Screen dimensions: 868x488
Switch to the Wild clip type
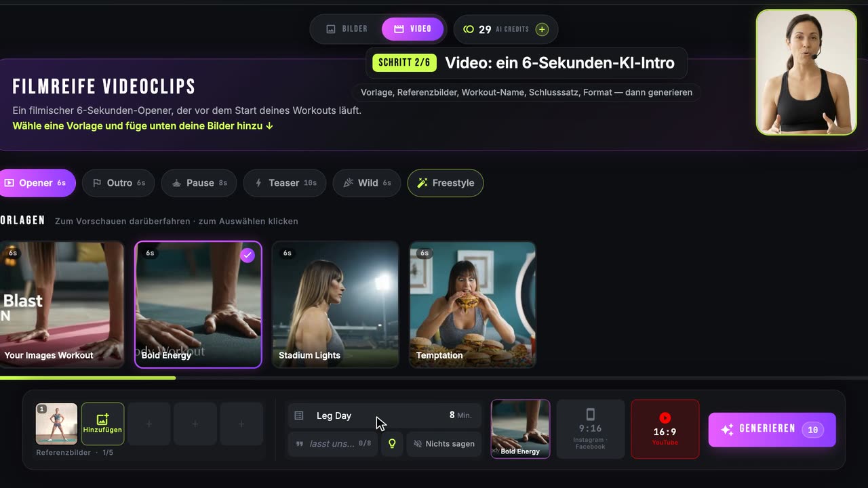pyautogui.click(x=367, y=183)
